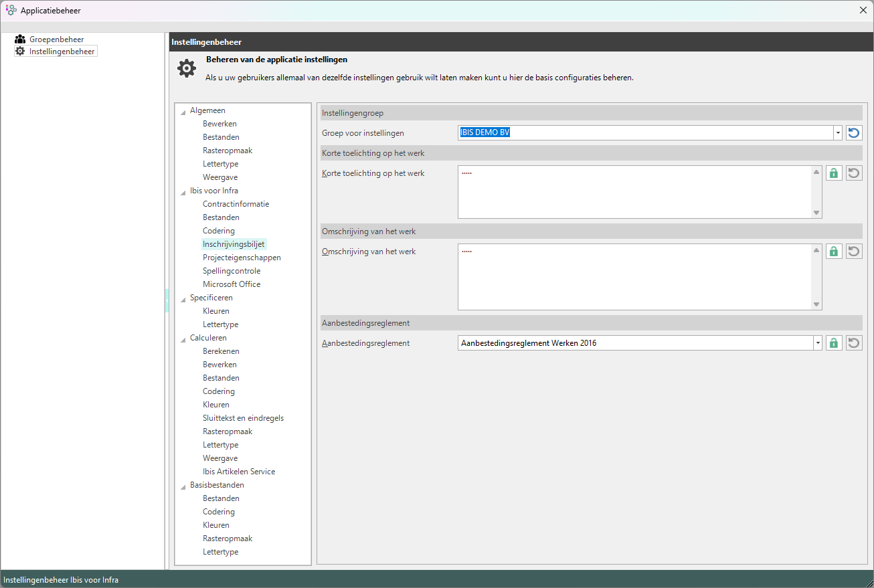Viewport: 874px width, 588px height.
Task: Toggle the green lock for Aanbestedingsreglement
Action: (x=833, y=343)
